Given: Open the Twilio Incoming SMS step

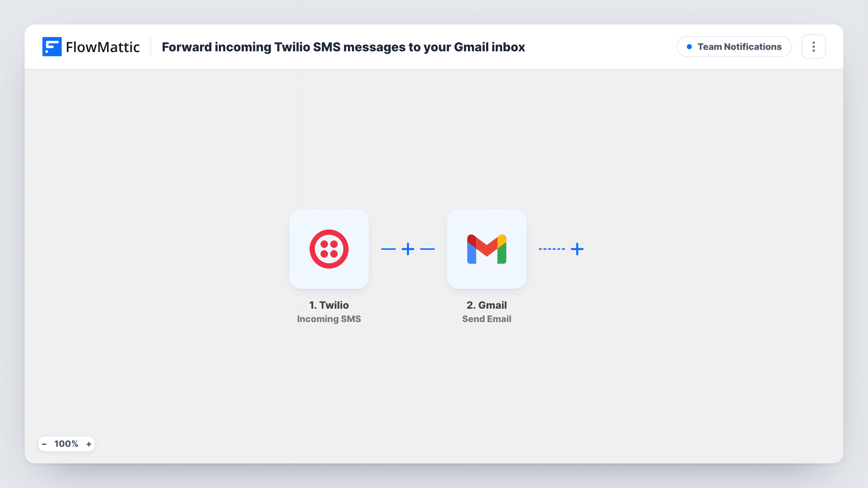Looking at the screenshot, I should point(329,249).
